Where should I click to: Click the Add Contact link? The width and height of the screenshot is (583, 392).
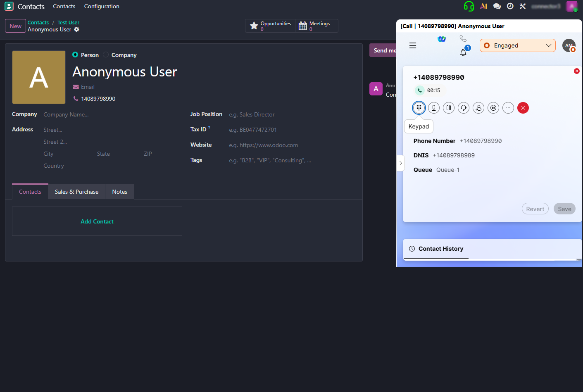[97, 221]
